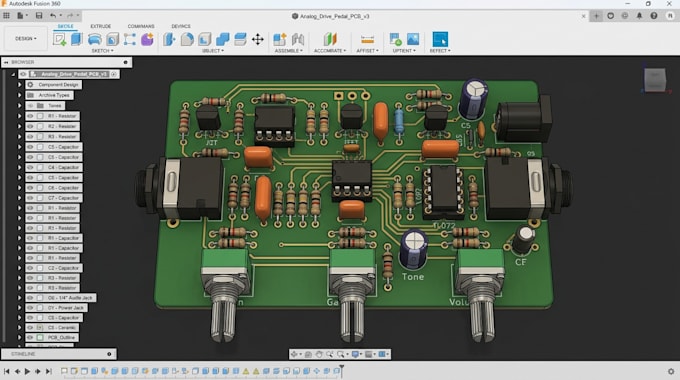This screenshot has width=680, height=380.
Task: Click the ViewCube in the viewport corner
Action: [655, 79]
